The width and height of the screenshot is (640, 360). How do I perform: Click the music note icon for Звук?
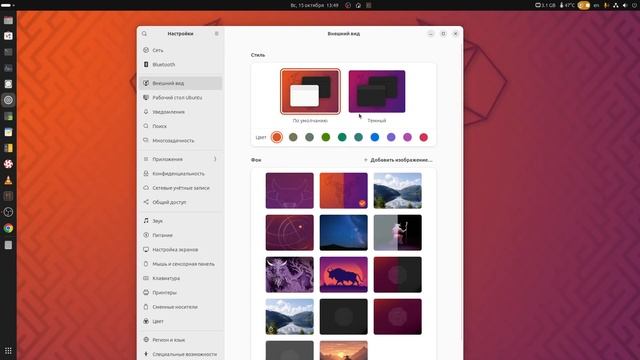click(x=146, y=221)
